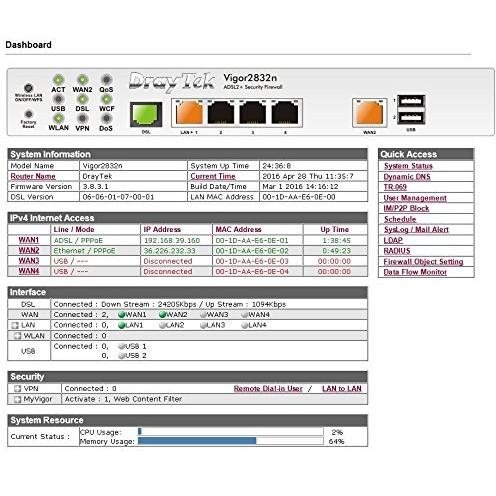Viewport: 496px width, 496px height.
Task: Open the WAN3 link
Action: [29, 261]
